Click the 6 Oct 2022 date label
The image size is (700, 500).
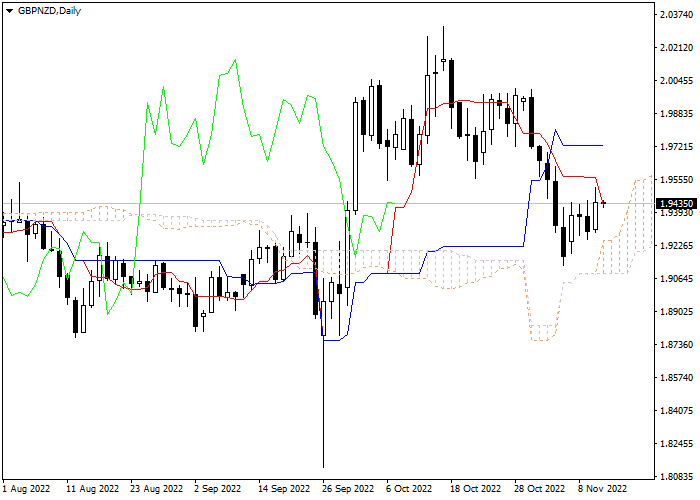(409, 489)
